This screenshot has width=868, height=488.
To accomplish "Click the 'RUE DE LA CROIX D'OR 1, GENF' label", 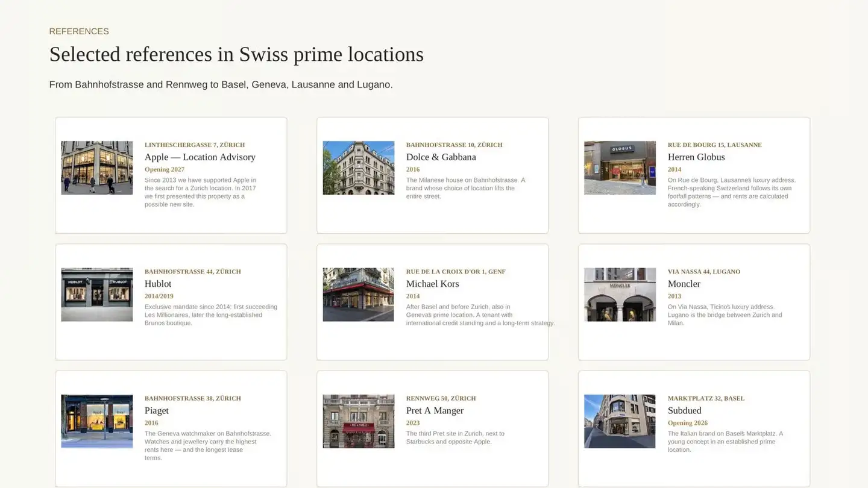I will [456, 272].
